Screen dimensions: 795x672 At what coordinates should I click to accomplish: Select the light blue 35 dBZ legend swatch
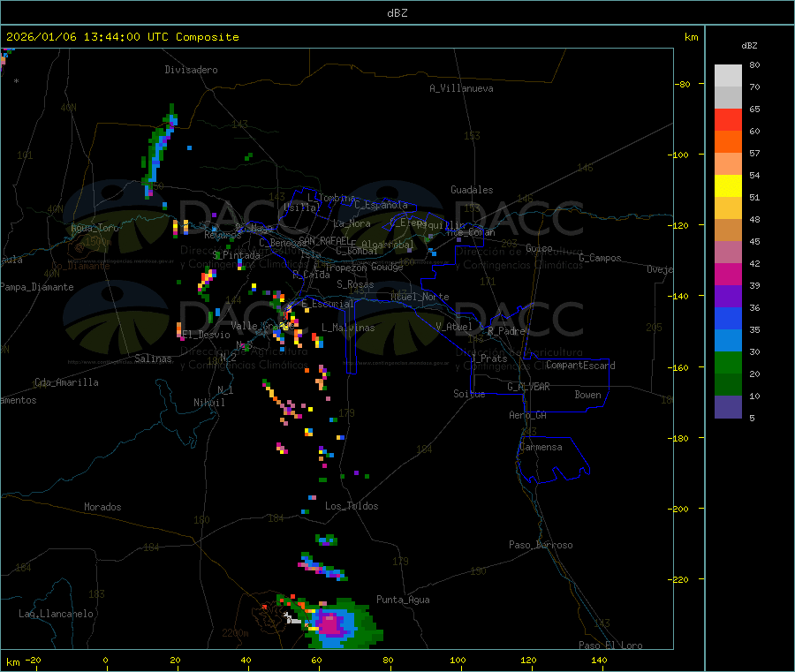[x=728, y=341]
